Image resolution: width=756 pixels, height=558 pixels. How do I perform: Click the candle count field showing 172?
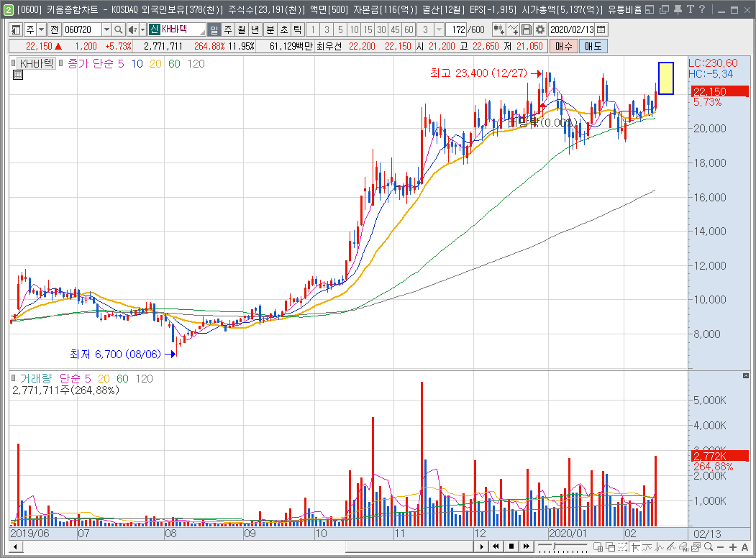tap(456, 30)
